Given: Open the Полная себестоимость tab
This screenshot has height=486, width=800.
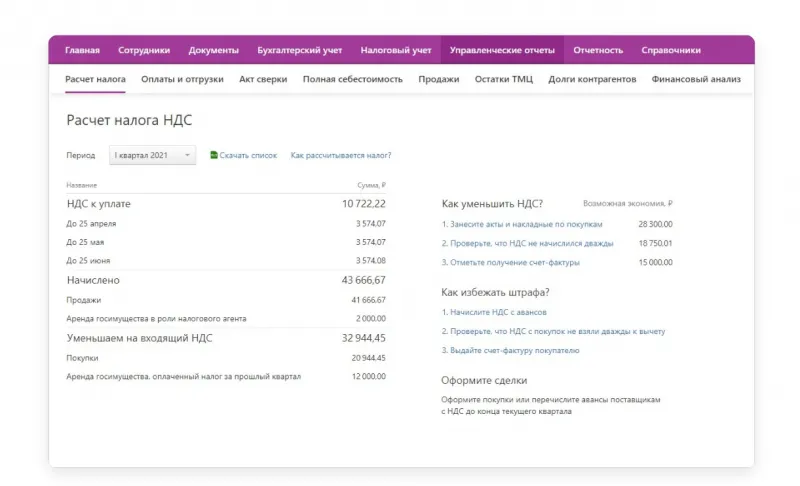Looking at the screenshot, I should click(x=353, y=79).
